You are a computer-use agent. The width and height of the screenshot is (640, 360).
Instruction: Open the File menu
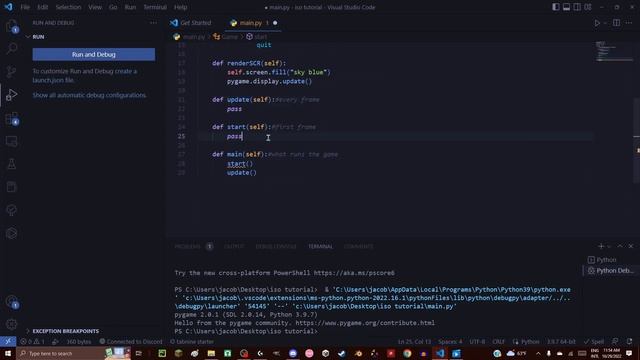(x=25, y=7)
